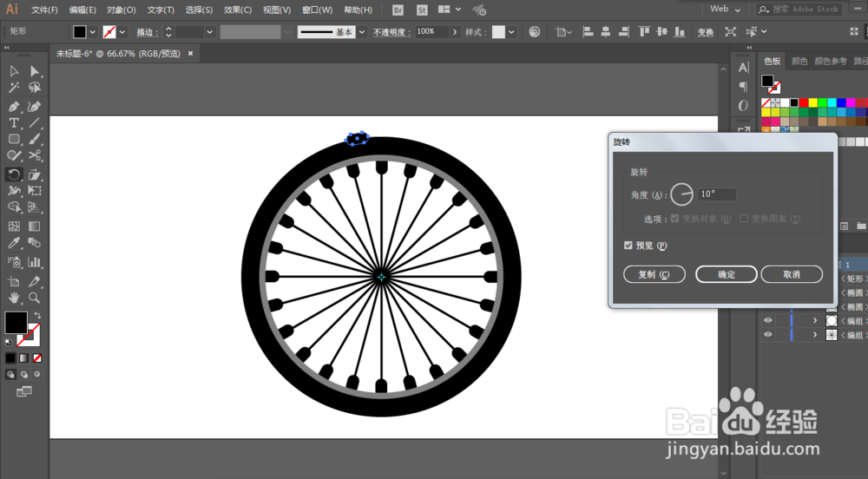Viewport: 868px width, 479px height.
Task: Select the Lasso tool
Action: tap(35, 88)
